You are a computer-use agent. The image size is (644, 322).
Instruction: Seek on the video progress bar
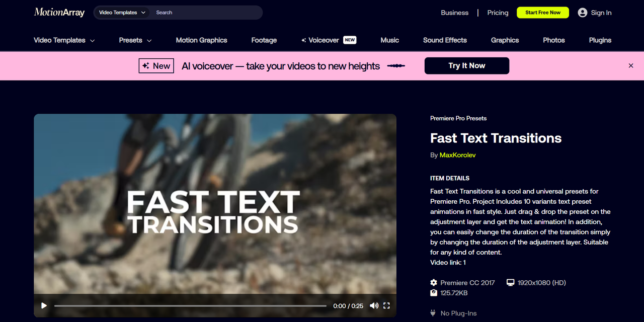pyautogui.click(x=190, y=305)
